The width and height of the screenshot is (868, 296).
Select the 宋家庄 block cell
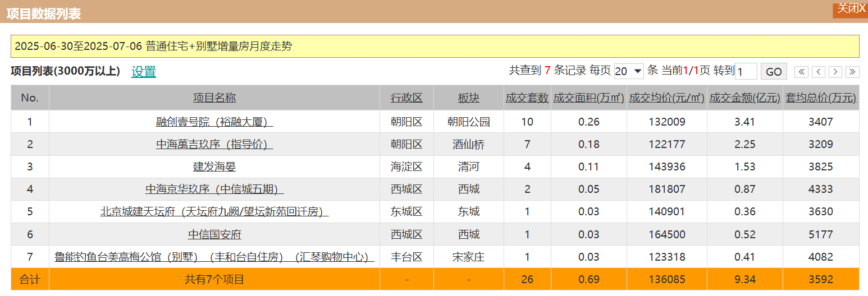coord(469,257)
